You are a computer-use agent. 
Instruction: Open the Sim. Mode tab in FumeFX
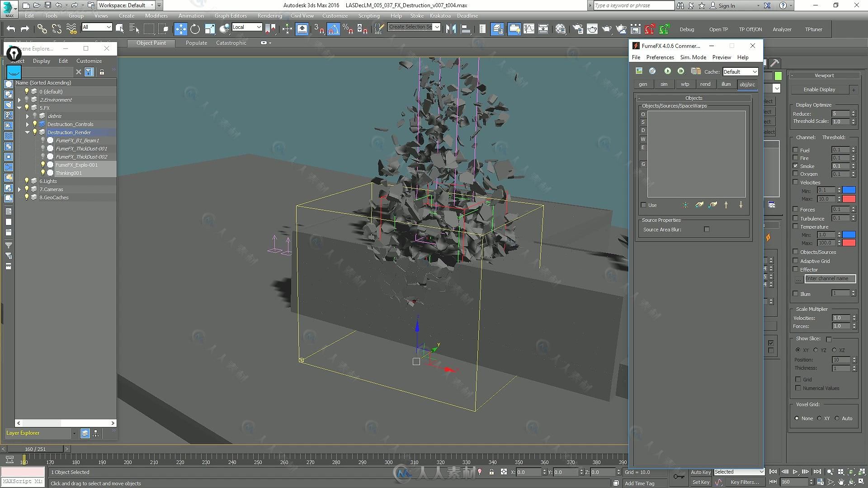coord(693,57)
